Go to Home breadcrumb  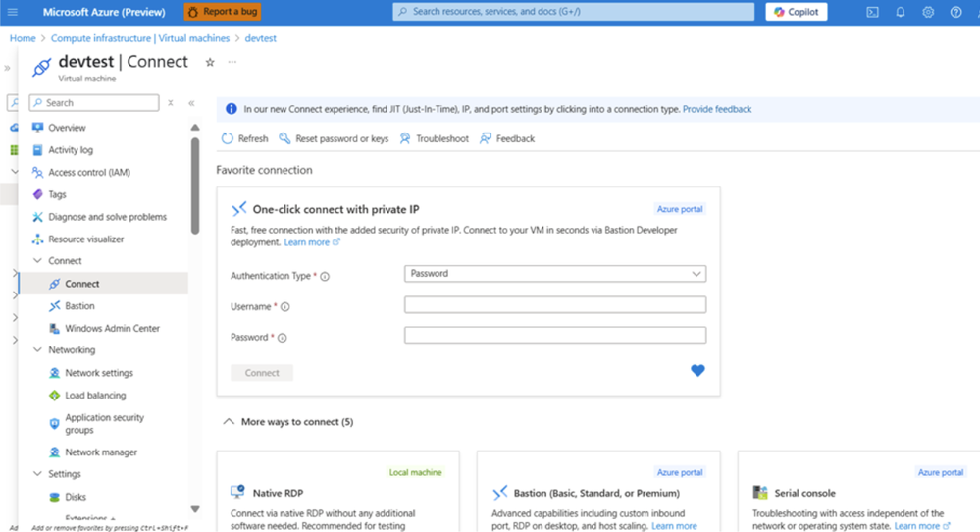click(23, 38)
